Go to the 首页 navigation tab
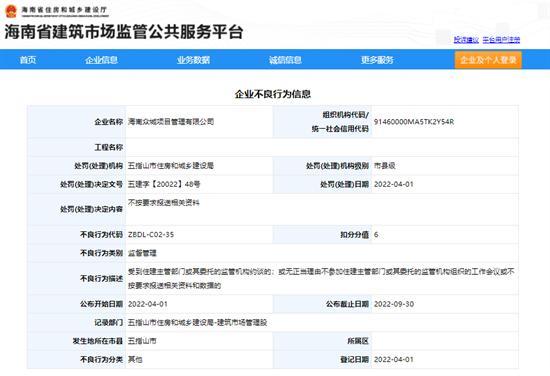Screen dimensions: 550x376 coord(28,60)
